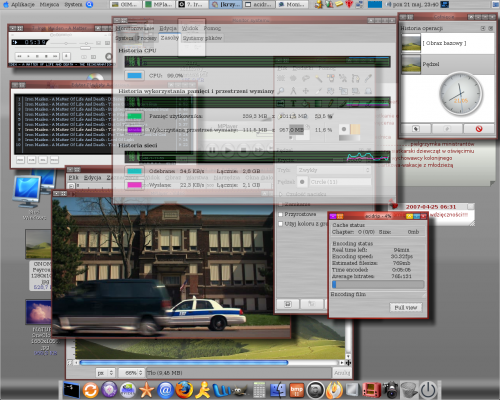Click the play button in the music player
The image size is (500, 400).
coord(28,56)
